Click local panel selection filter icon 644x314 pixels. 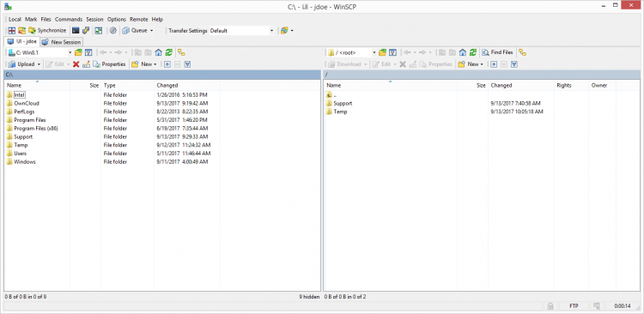187,64
